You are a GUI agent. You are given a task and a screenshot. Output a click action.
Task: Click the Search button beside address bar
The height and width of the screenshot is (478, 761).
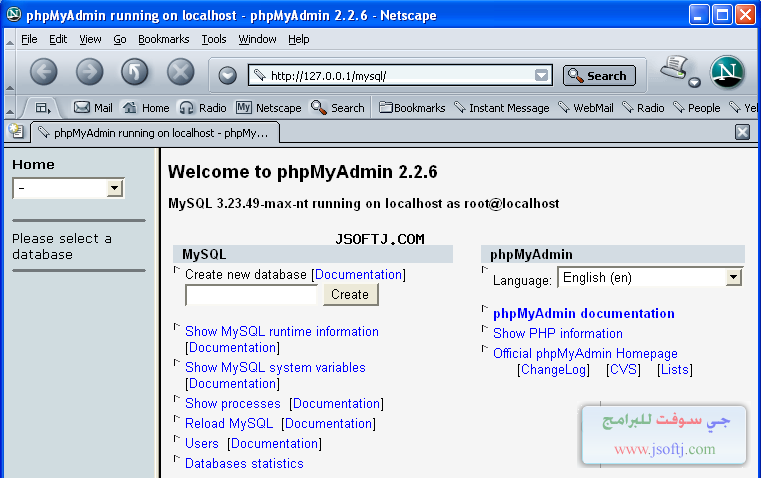(x=599, y=76)
